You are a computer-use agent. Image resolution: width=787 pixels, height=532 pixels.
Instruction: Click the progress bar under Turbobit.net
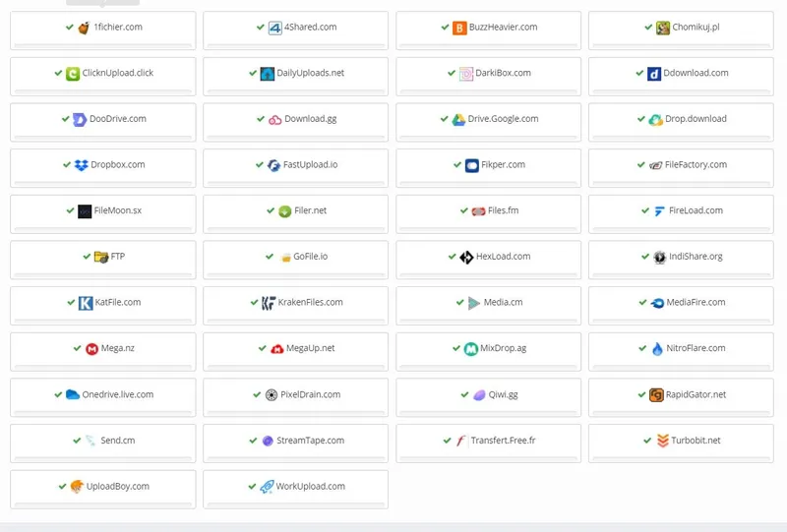tap(681, 458)
